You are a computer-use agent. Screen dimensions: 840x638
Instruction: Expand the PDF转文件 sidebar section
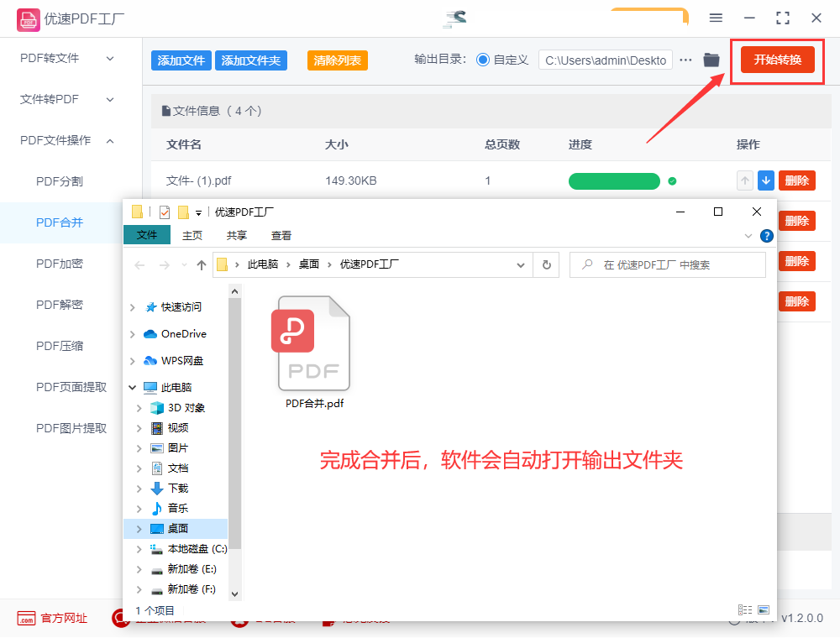[x=110, y=58]
